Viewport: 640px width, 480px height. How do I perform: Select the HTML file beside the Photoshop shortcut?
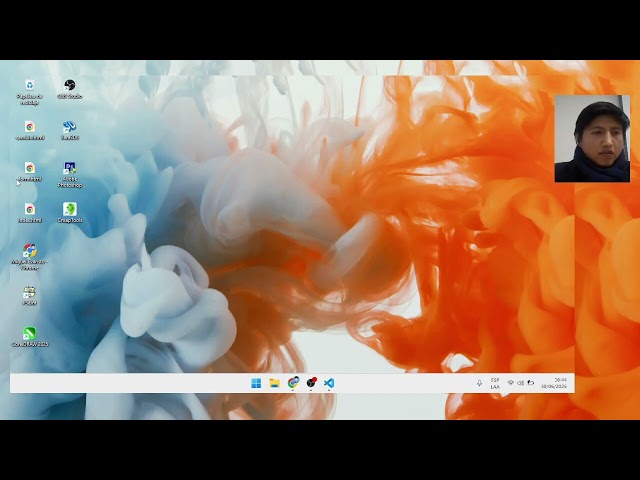click(x=29, y=171)
